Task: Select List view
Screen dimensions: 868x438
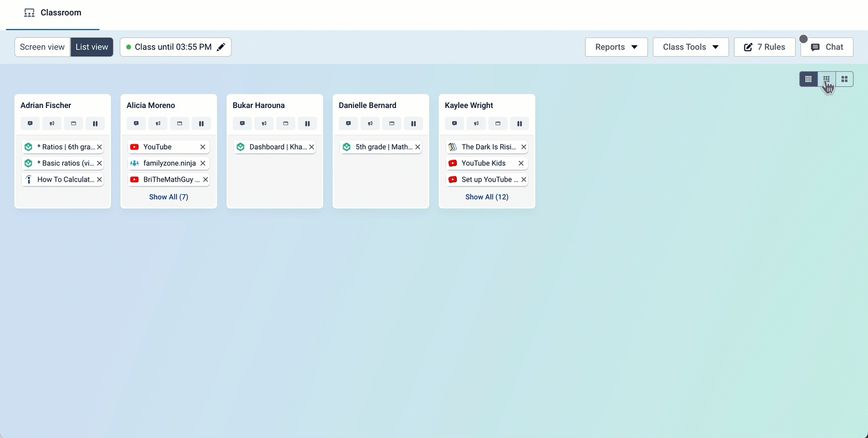Action: (92, 47)
